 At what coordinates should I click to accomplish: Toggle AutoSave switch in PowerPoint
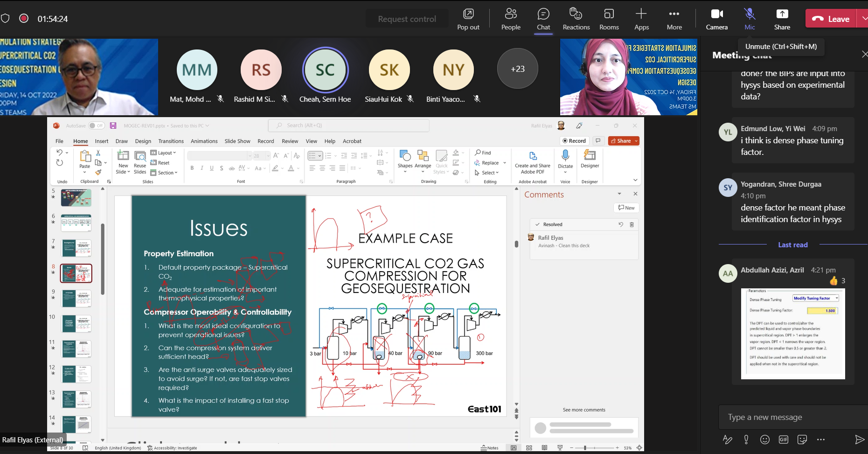point(97,126)
